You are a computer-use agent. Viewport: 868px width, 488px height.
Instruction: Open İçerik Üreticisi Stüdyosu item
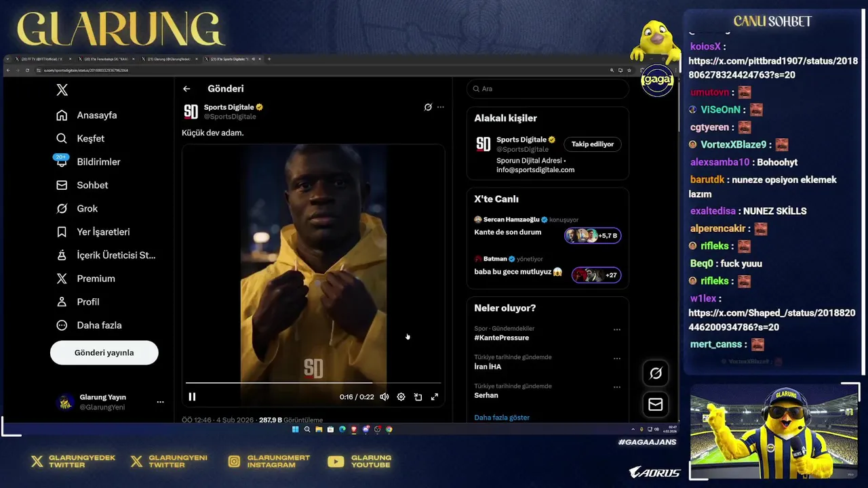tap(106, 256)
